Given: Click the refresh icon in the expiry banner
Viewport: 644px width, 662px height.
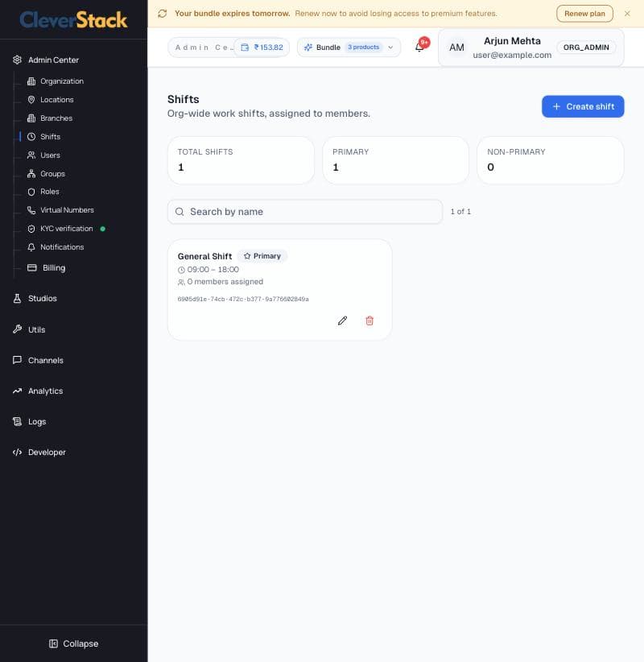Looking at the screenshot, I should coord(163,14).
